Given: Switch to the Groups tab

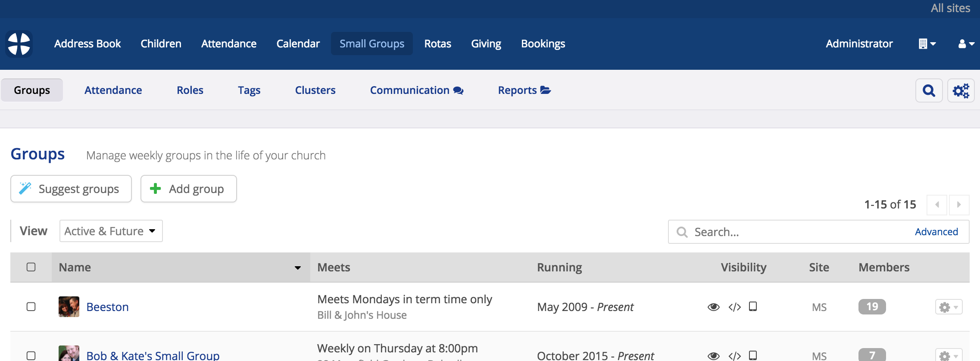Looking at the screenshot, I should (x=32, y=90).
